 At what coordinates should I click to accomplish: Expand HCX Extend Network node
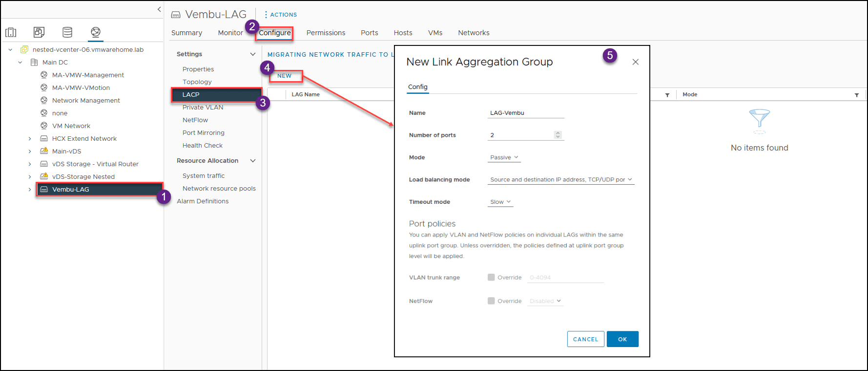pos(30,138)
